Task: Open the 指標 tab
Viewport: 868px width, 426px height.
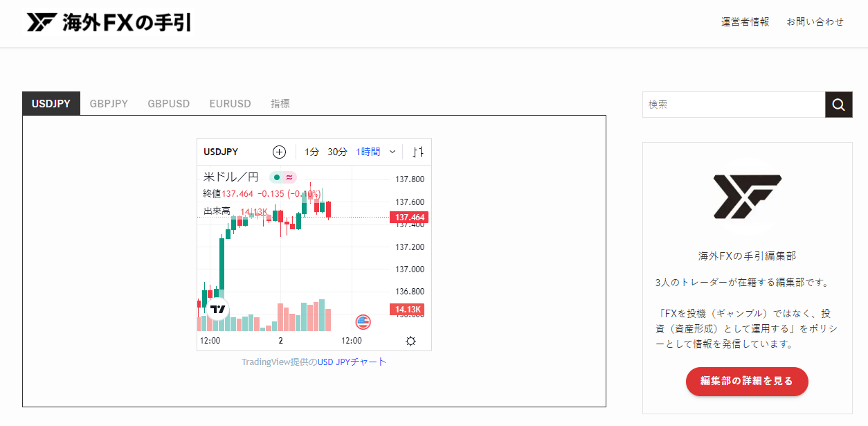Action: click(x=280, y=104)
